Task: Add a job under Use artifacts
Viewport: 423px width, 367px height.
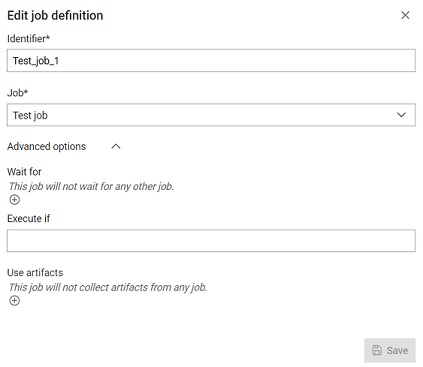Action: tap(14, 300)
